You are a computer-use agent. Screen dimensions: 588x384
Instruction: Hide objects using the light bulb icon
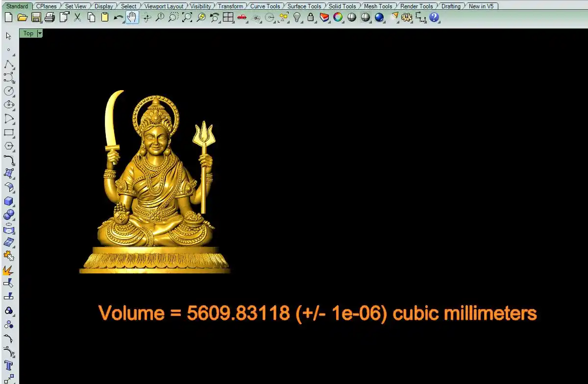[297, 18]
